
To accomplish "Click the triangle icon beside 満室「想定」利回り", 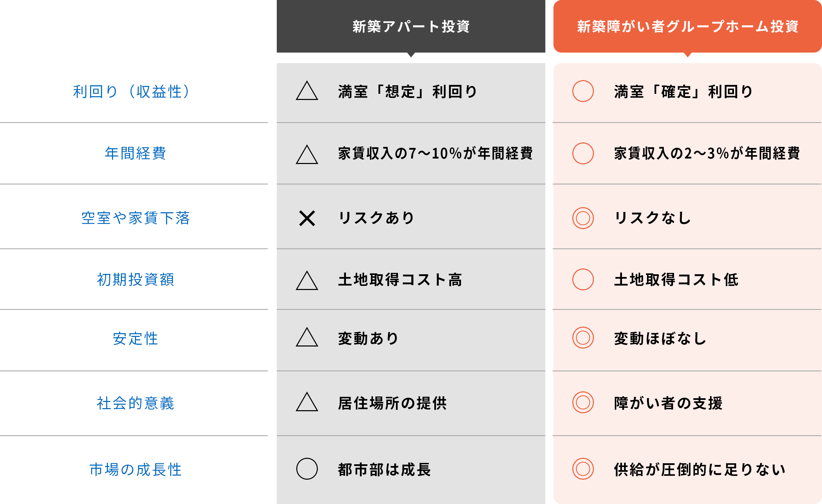I will pyautogui.click(x=307, y=91).
